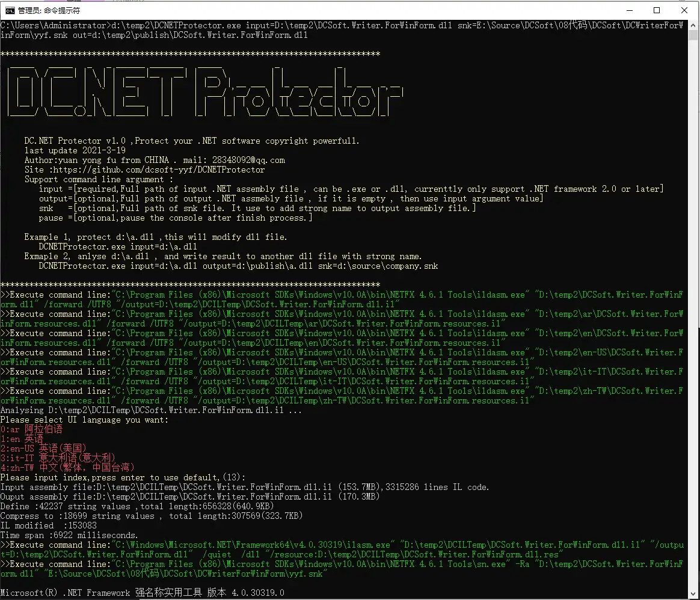Click the 'snk =[optional' argument line

coord(257,209)
